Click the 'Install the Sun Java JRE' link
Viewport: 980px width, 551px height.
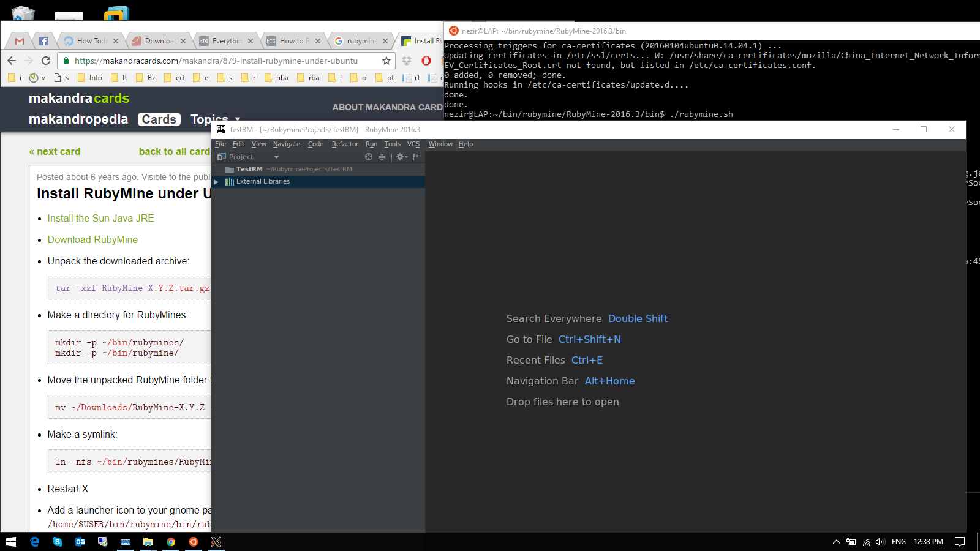(x=100, y=218)
